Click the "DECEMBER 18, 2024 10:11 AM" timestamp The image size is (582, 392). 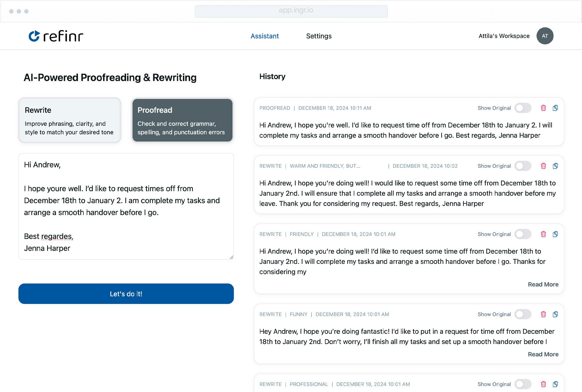point(335,108)
